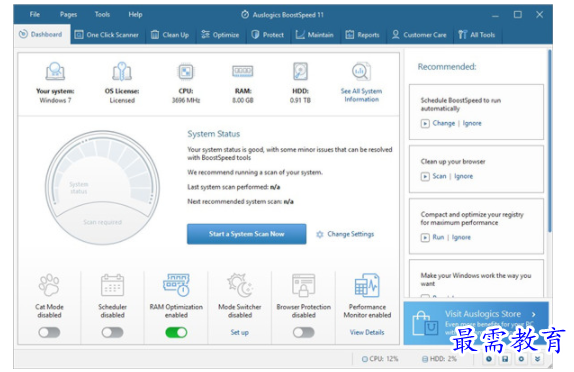Ignore the Clean up your browser recommendation

tap(463, 176)
